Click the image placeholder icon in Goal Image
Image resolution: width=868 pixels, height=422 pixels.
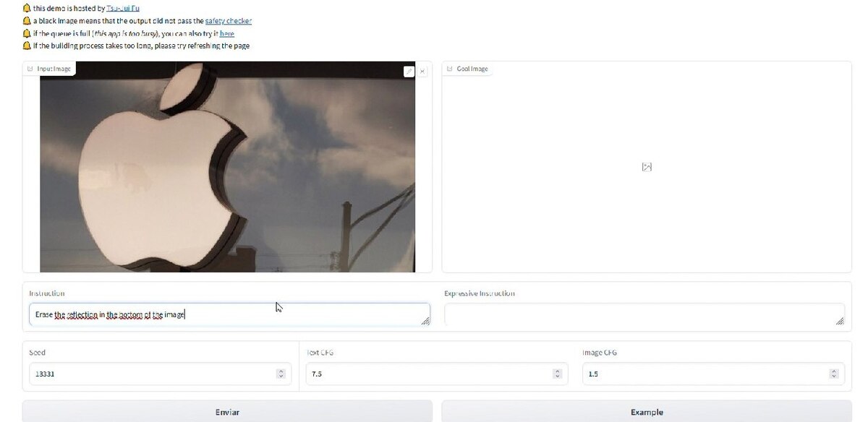coord(647,167)
